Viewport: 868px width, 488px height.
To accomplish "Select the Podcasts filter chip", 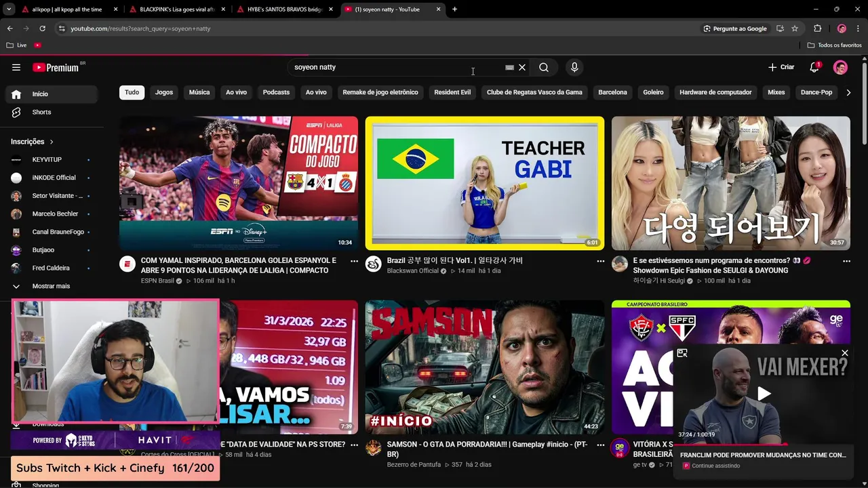I will [x=276, y=92].
